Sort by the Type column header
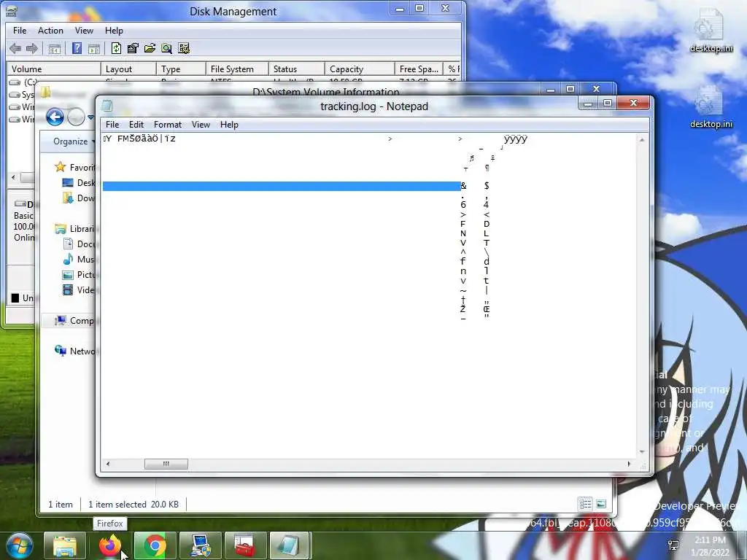This screenshot has width=747, height=560. tap(181, 69)
